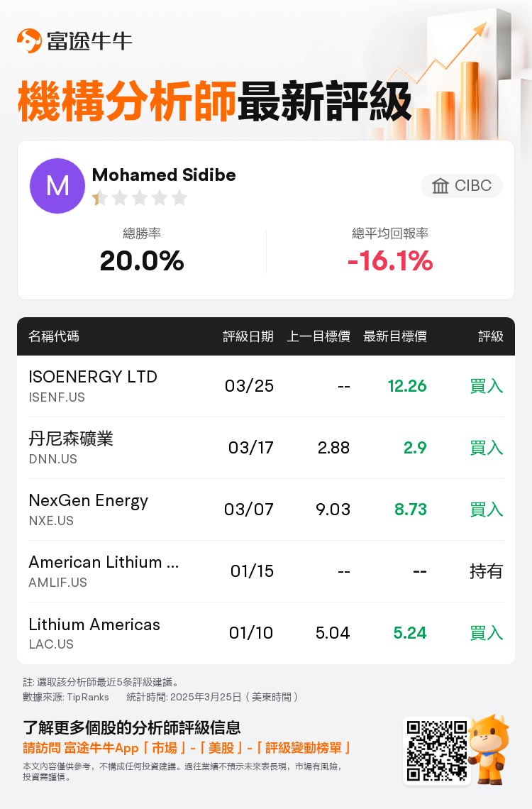Click the Futubull logo icon
This screenshot has width=532, height=809.
point(29,40)
